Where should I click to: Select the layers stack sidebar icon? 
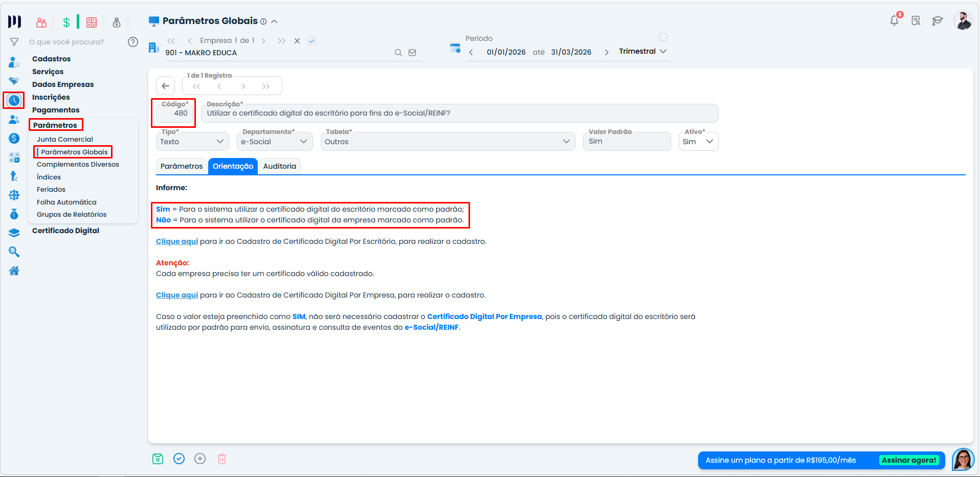pyautogui.click(x=14, y=233)
